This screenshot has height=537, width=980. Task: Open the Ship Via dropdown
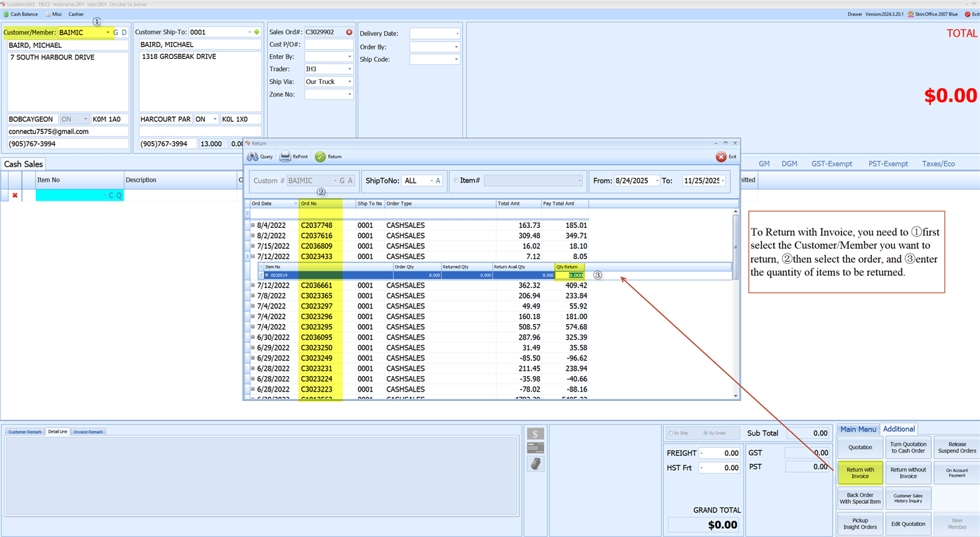pos(350,81)
